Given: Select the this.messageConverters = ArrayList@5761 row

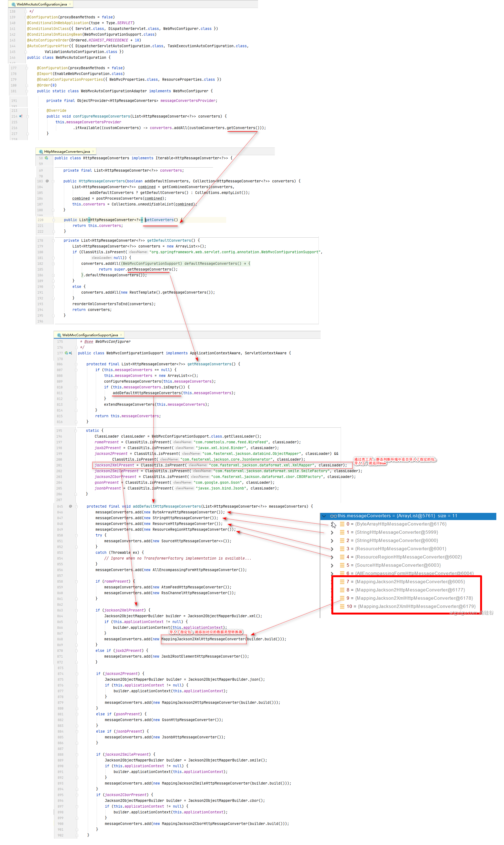Looking at the screenshot, I should coord(408,516).
